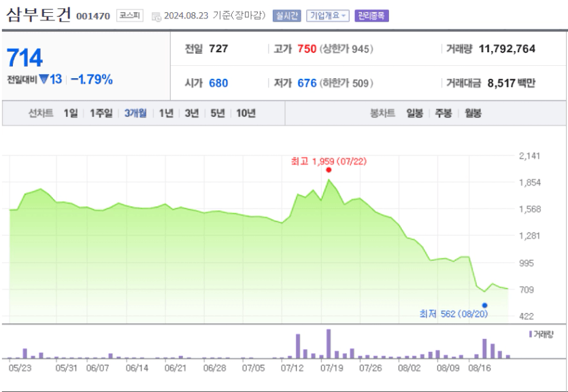Click the red 최고 1,959 peak marker
568x392 pixels.
(x=329, y=170)
